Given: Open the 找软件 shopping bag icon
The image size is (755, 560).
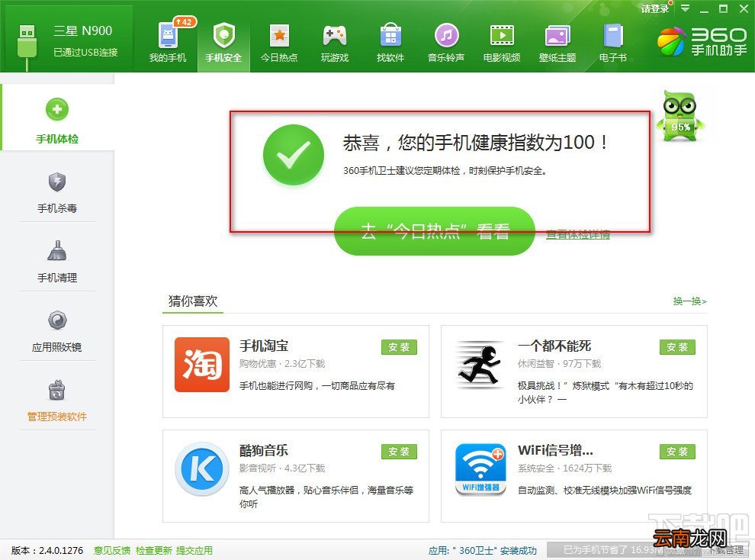Looking at the screenshot, I should (390, 36).
